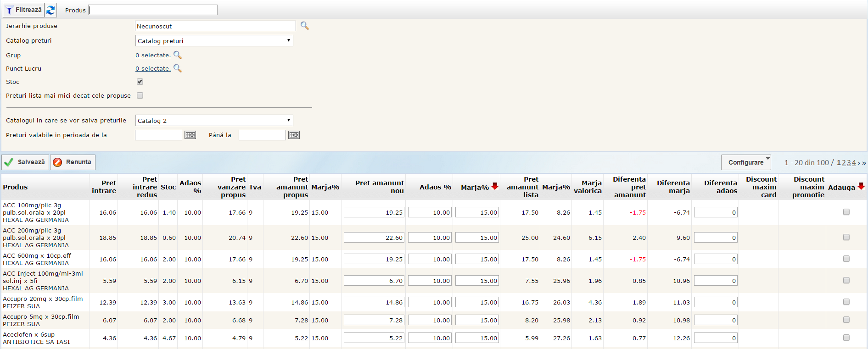
Task: Click the Filtrează button
Action: [23, 10]
